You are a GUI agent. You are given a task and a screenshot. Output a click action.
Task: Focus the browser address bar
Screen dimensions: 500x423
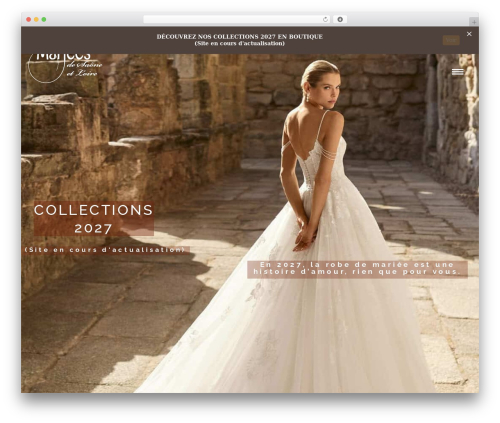click(237, 19)
